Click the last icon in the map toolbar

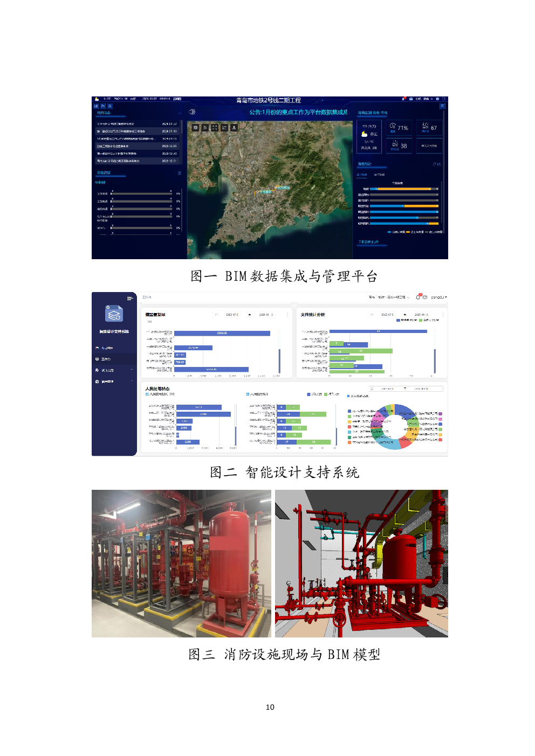(234, 128)
